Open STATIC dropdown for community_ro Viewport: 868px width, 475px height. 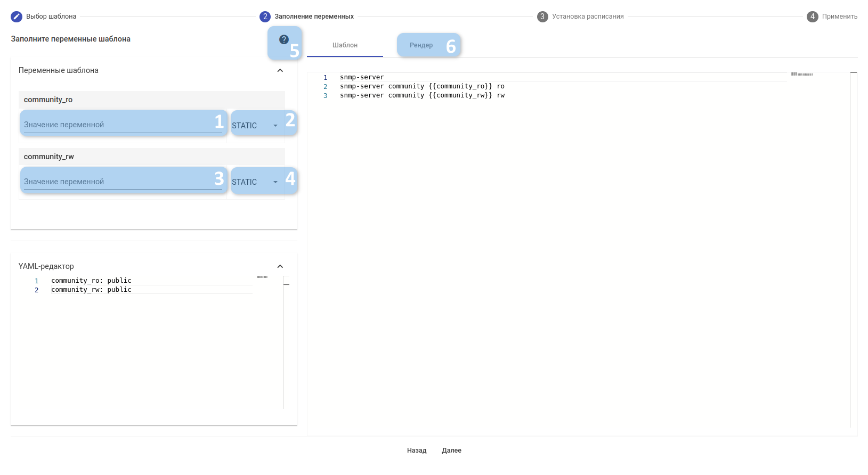[255, 125]
